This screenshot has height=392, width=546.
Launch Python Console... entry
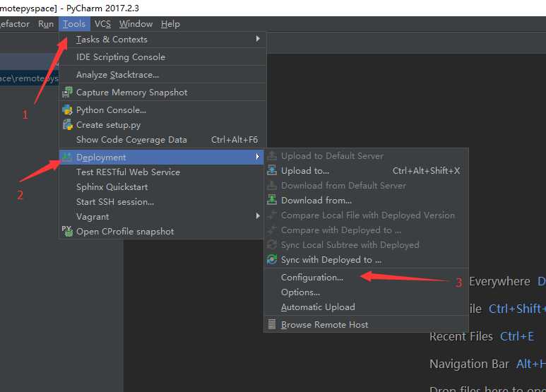pos(162,110)
